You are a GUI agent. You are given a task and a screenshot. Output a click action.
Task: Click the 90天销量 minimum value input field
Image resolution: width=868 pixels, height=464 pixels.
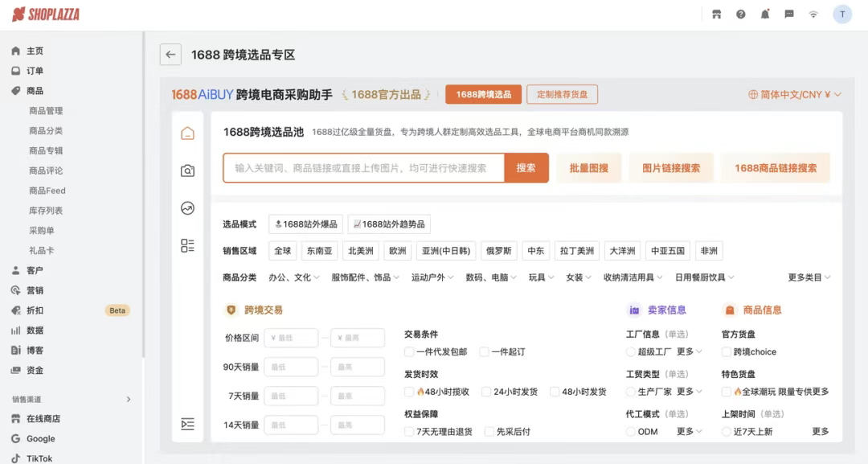coord(291,366)
